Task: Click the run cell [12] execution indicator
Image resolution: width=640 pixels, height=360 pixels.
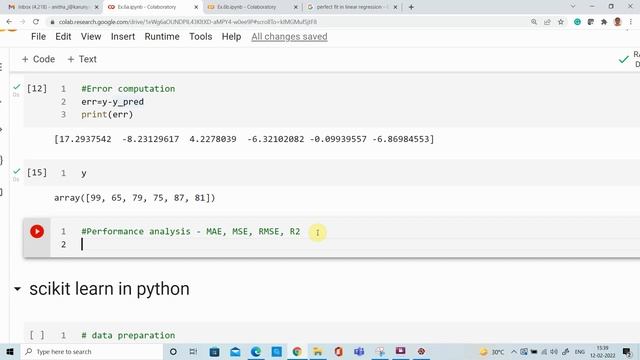Action: click(x=37, y=89)
